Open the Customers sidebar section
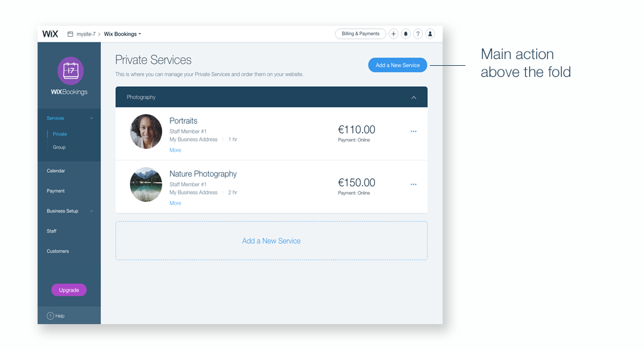Screen dimensions: 644x350 point(57,251)
